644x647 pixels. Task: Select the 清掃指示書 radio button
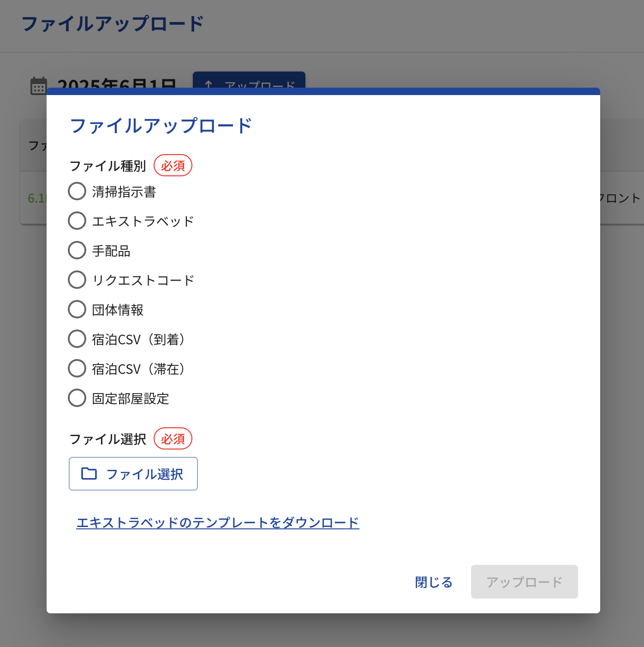(77, 191)
